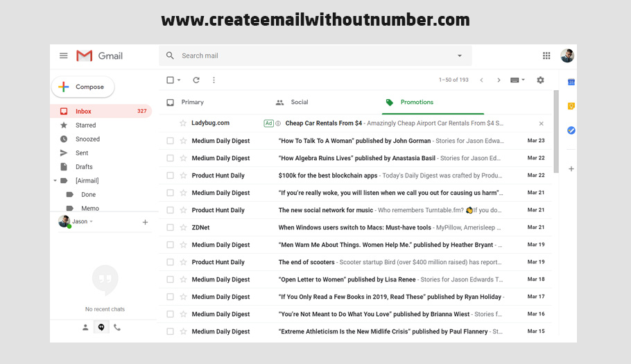Open the select dropdown arrow

click(x=179, y=80)
